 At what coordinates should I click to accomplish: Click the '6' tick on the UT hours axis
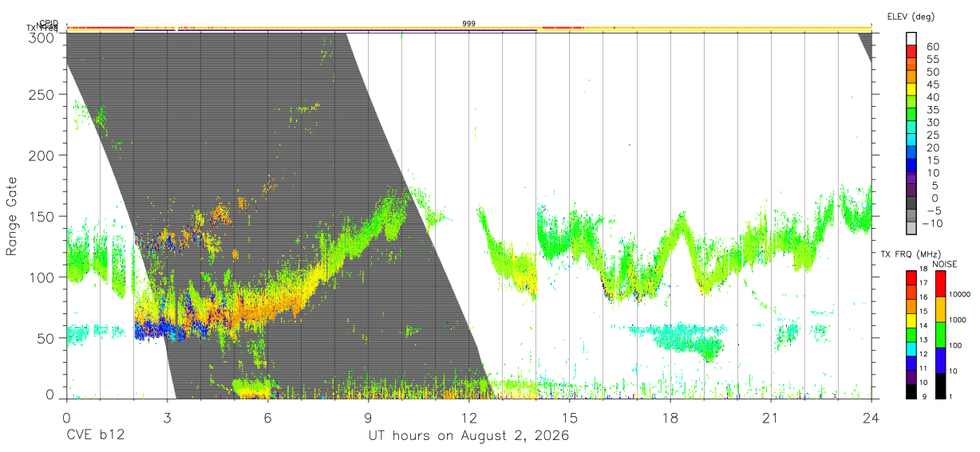point(267,418)
